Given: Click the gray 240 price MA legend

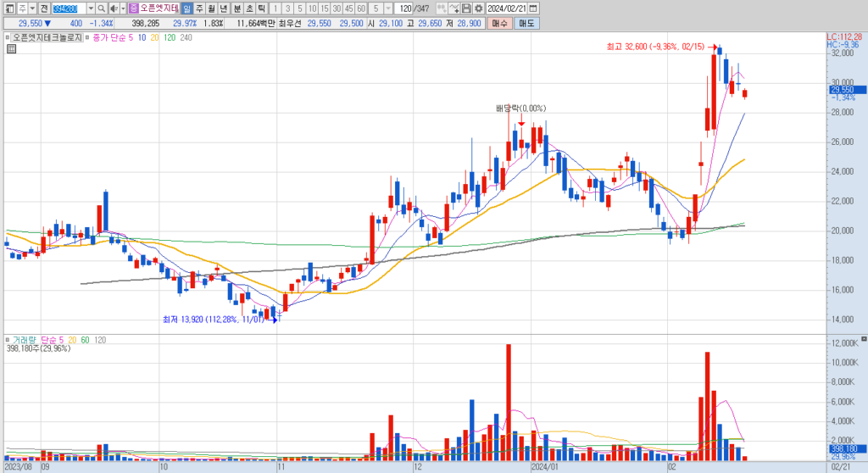Looking at the screenshot, I should (186, 37).
